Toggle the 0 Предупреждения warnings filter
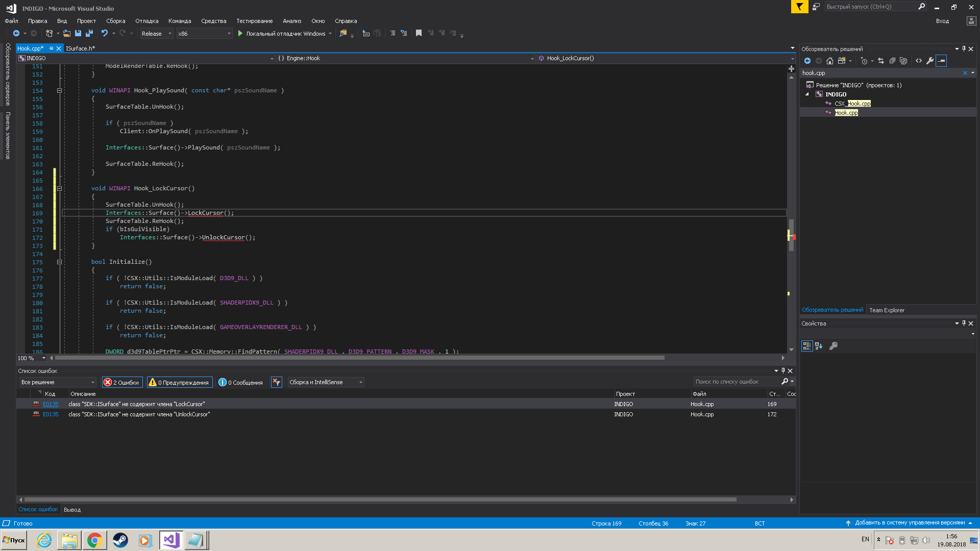Viewport: 980px width, 551px height. [x=180, y=382]
